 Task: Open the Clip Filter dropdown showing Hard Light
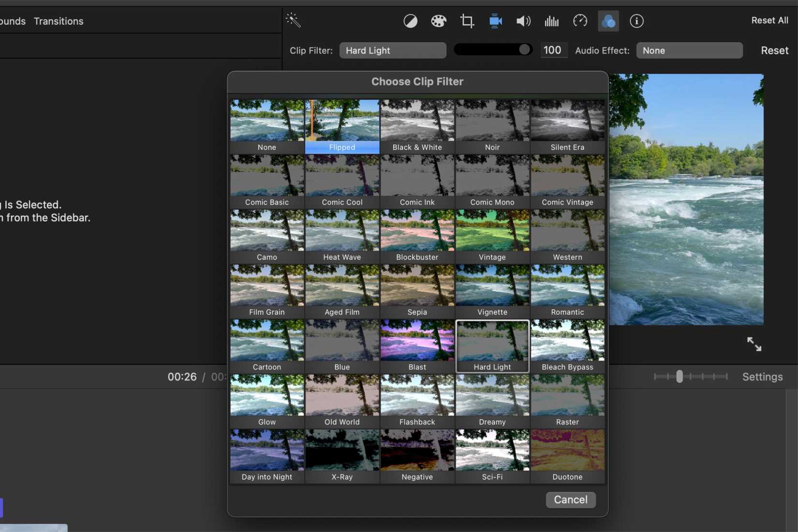coord(392,50)
